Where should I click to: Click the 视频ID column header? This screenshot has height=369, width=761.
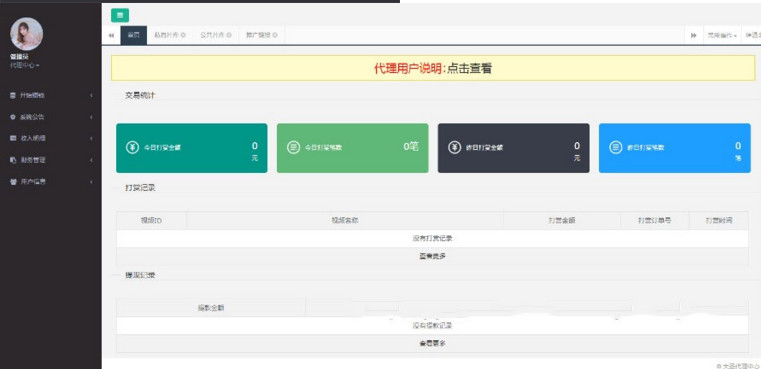pos(151,220)
